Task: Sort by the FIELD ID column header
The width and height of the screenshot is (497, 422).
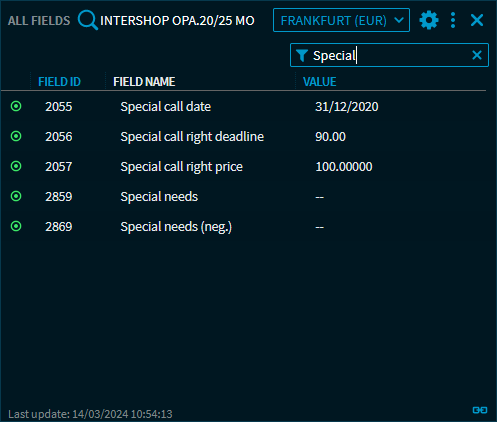Action: (x=59, y=82)
